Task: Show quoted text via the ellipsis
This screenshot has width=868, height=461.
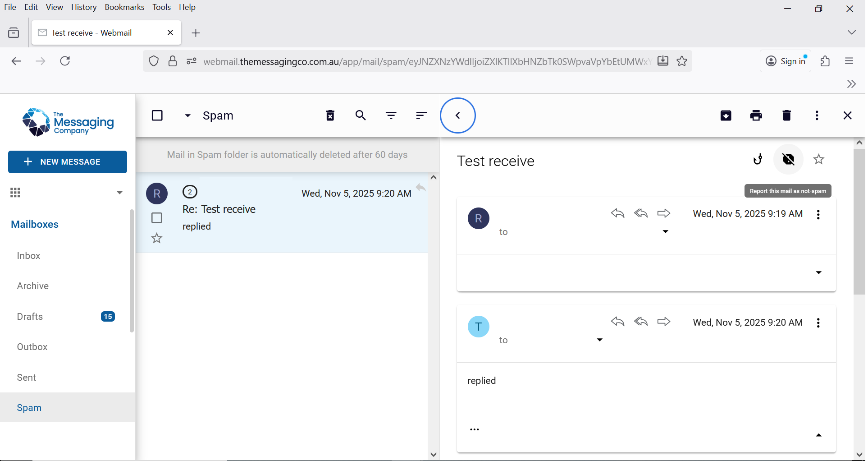Action: point(475,429)
